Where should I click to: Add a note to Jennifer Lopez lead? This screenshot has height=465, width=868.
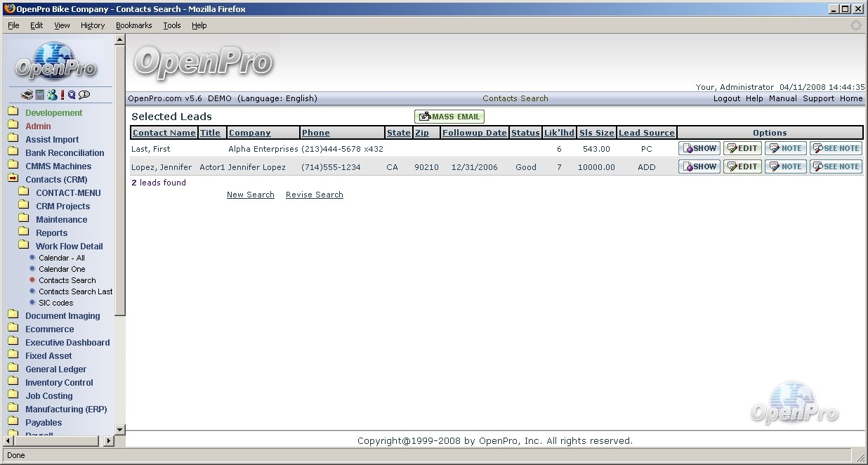coord(785,166)
